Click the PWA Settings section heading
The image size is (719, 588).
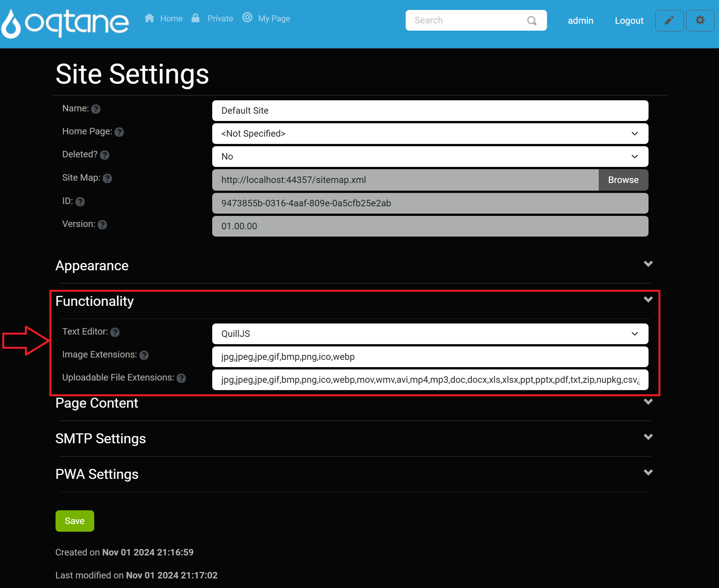97,474
